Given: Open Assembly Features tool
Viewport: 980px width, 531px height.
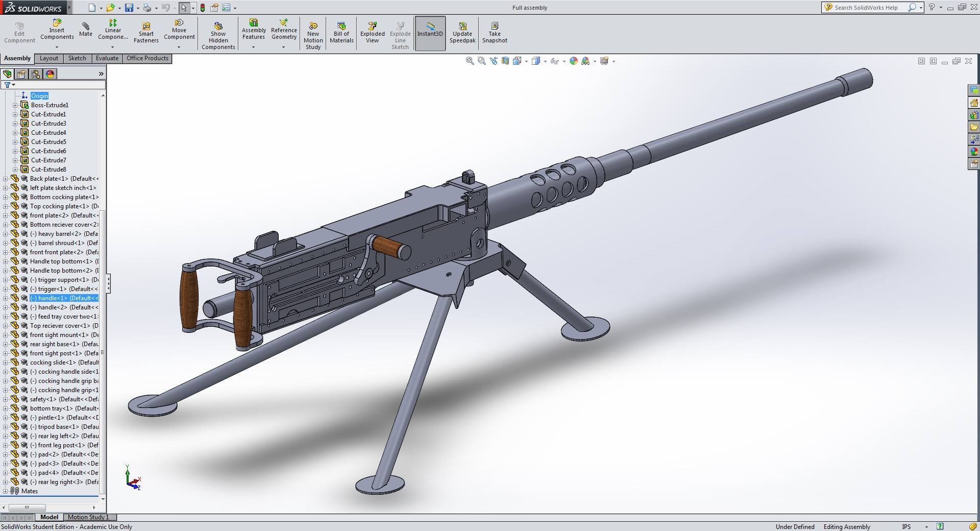Looking at the screenshot, I should pyautogui.click(x=254, y=30).
